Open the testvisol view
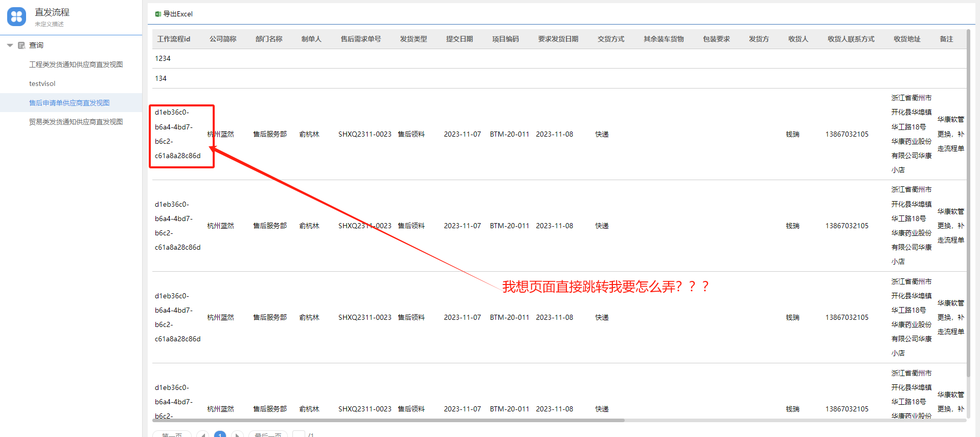The height and width of the screenshot is (437, 980). tap(42, 83)
